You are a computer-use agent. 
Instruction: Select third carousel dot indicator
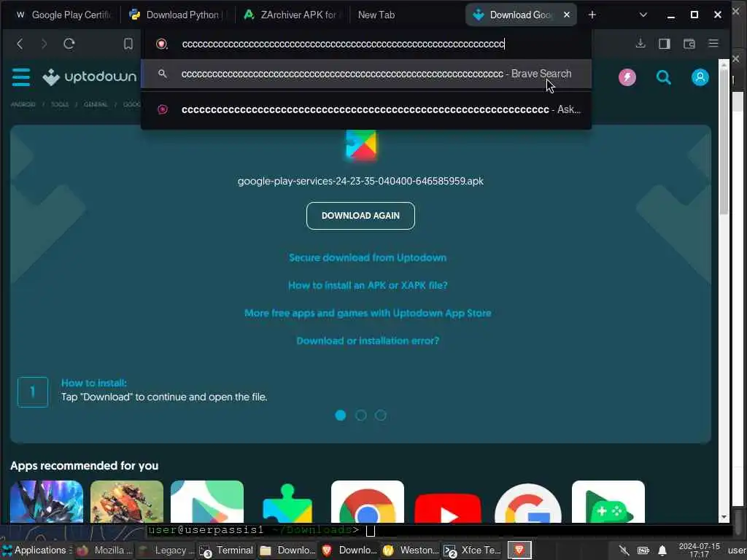coord(380,415)
